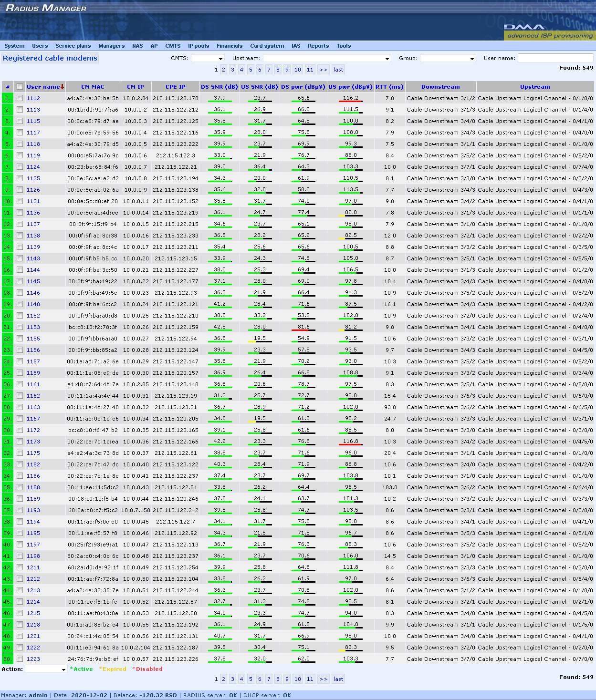Open the Tools menu
This screenshot has width=596, height=700.
tap(344, 46)
